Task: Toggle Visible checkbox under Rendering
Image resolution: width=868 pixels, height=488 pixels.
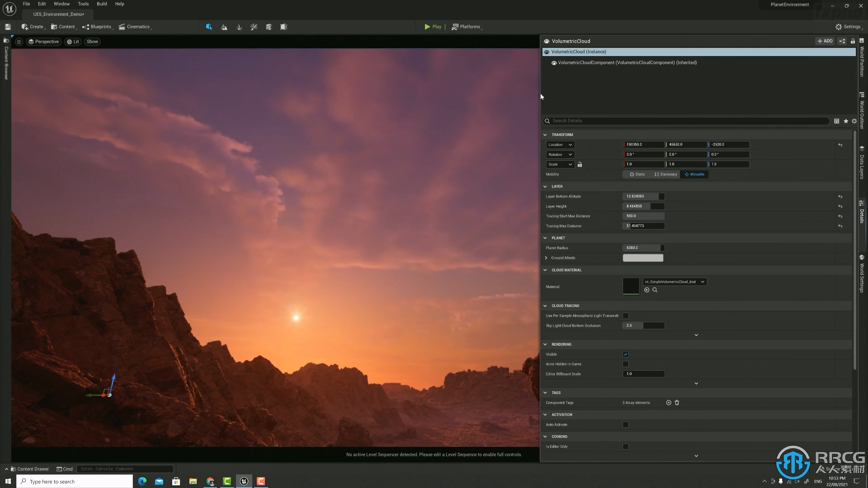Action: click(x=625, y=354)
